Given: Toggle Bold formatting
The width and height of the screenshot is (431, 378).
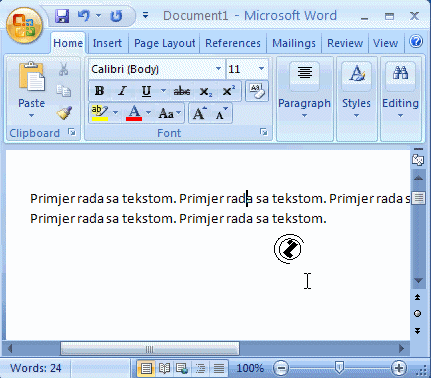Looking at the screenshot, I should (x=99, y=91).
